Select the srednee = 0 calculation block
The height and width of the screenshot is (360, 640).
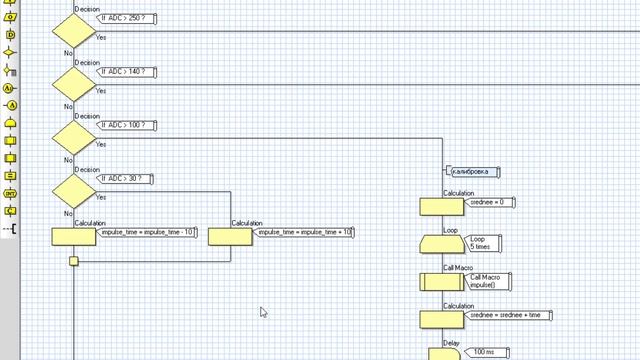[x=442, y=207]
